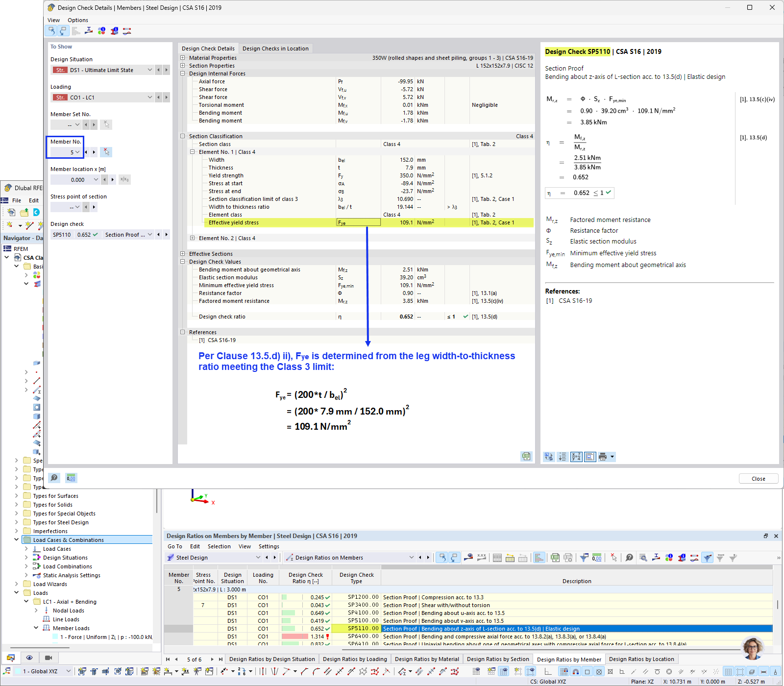Screen dimensions: 784x686
Task: Toggle the result diagram bars button in results toolbar
Action: click(x=539, y=558)
